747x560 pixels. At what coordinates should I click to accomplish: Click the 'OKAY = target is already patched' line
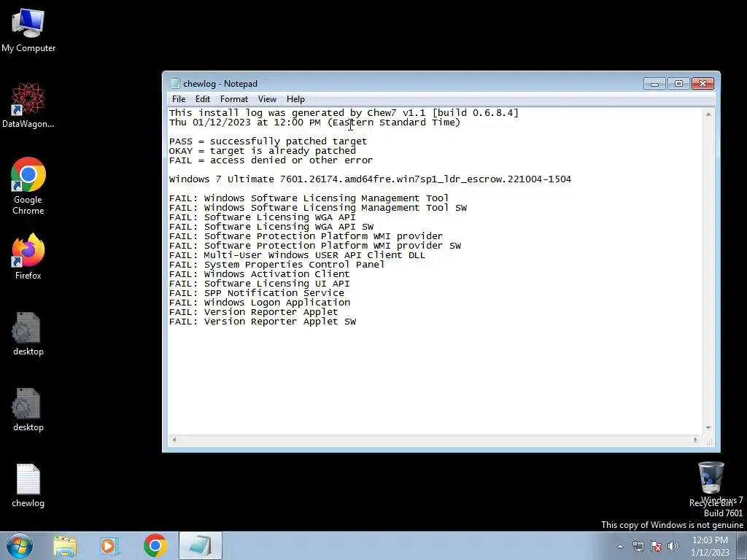(x=262, y=151)
